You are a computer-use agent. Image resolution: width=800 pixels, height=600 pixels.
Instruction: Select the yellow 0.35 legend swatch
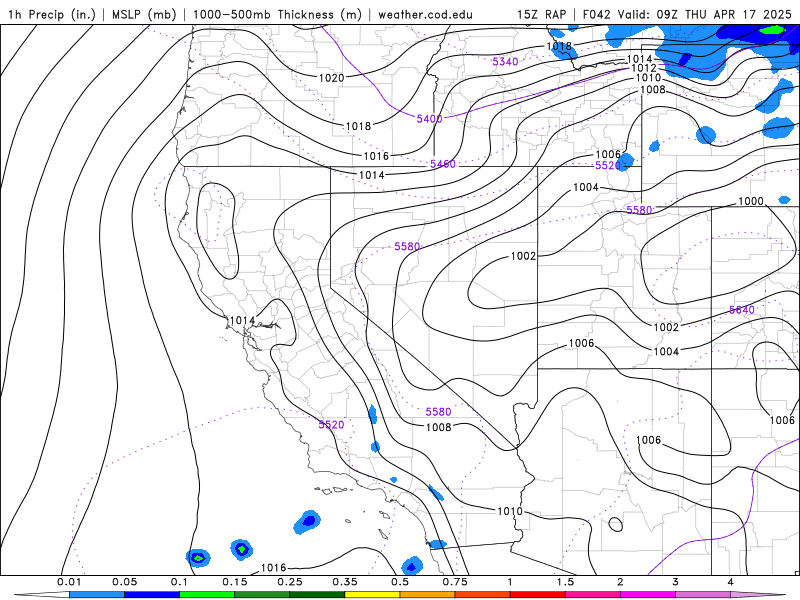372,595
